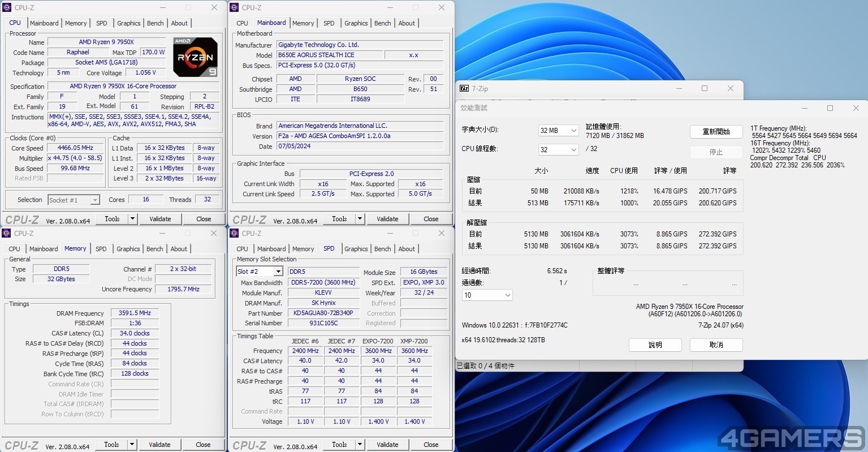Image resolution: width=868 pixels, height=452 pixels.
Task: Click the Module Size value 16 GBytes
Action: pos(424,272)
